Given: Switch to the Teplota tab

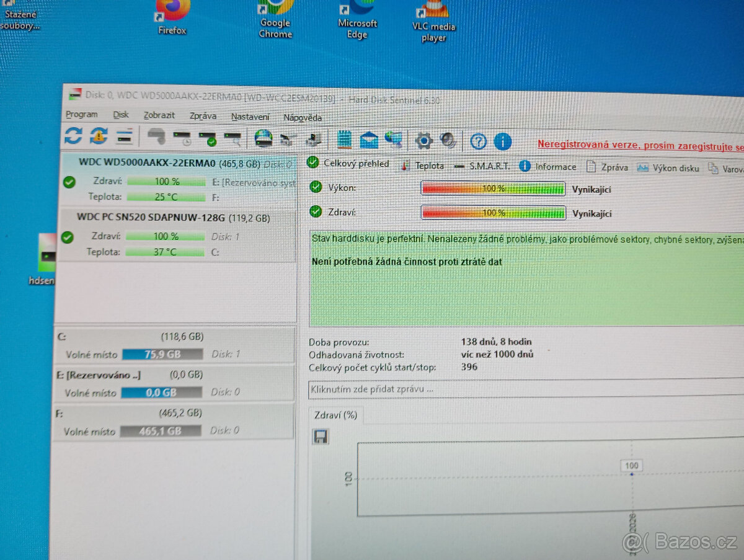Looking at the screenshot, I should pos(423,166).
